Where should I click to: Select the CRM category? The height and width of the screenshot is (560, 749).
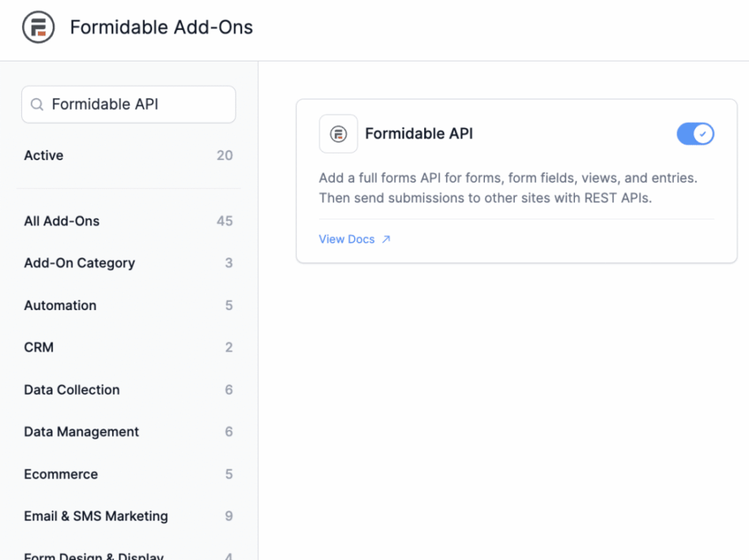129,347
